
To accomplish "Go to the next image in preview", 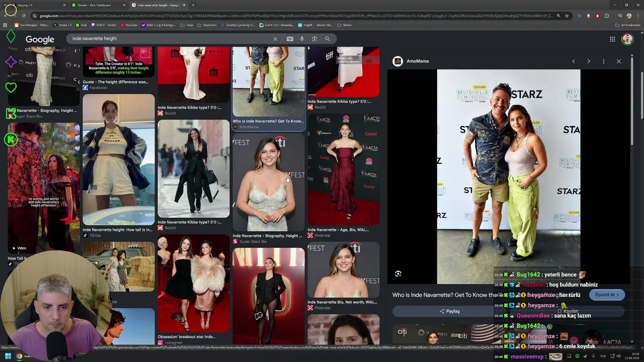I will point(589,61).
